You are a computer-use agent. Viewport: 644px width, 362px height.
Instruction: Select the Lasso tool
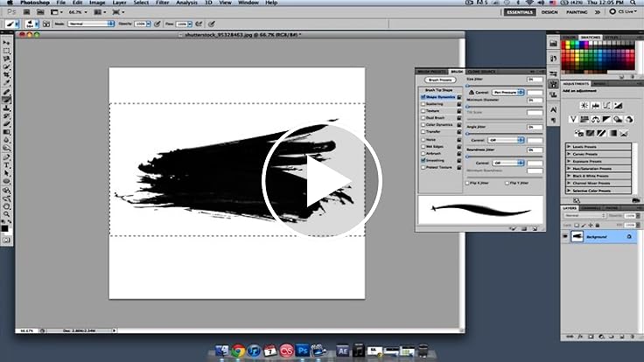coord(7,59)
